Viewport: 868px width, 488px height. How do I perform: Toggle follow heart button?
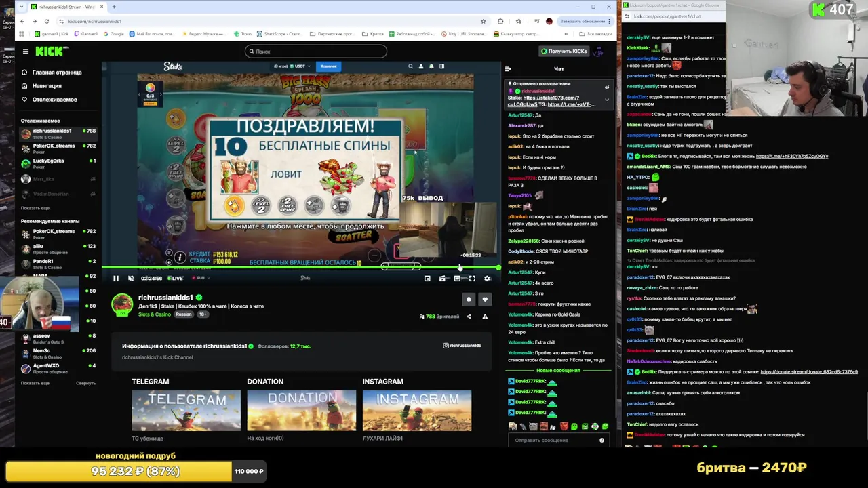coord(485,299)
